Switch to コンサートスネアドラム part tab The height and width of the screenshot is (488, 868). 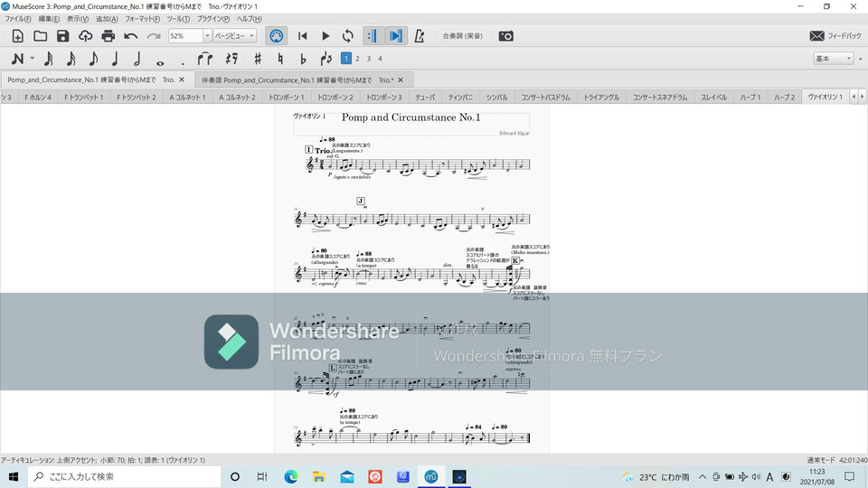660,98
